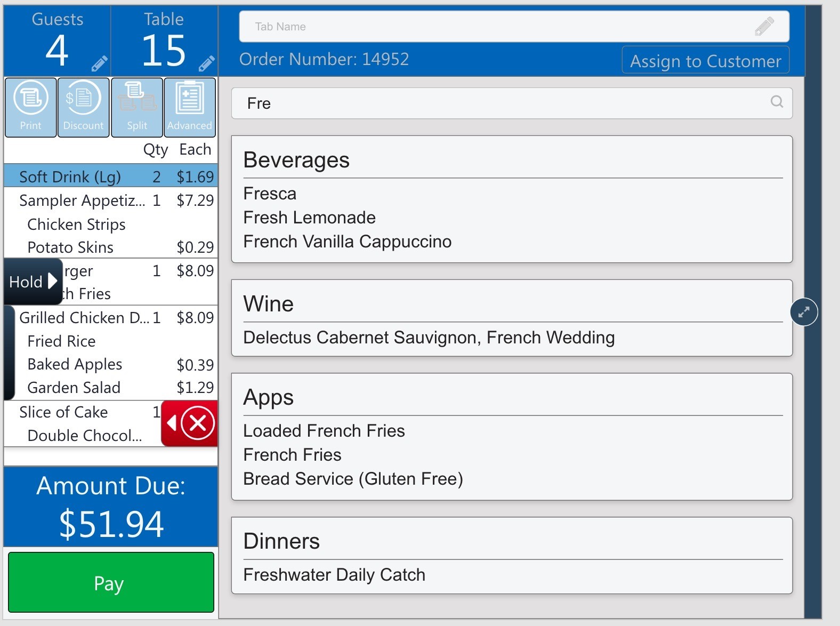Click the search magnifier icon
This screenshot has height=626, width=840.
point(777,102)
